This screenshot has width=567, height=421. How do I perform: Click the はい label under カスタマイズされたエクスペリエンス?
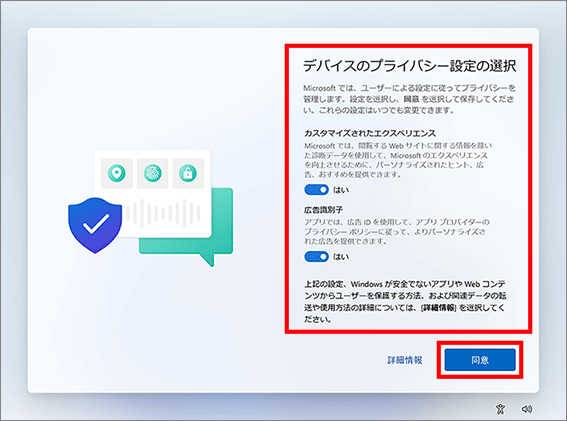[x=341, y=190]
